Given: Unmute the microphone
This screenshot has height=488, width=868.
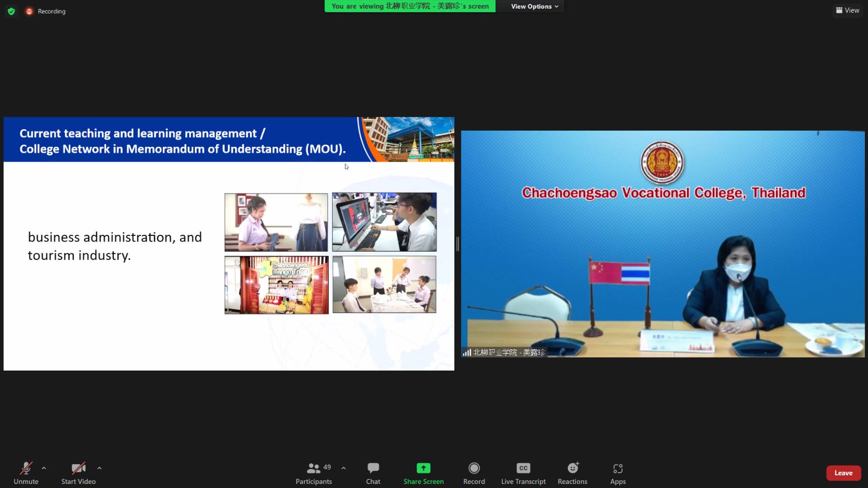Looking at the screenshot, I should pyautogui.click(x=26, y=473).
